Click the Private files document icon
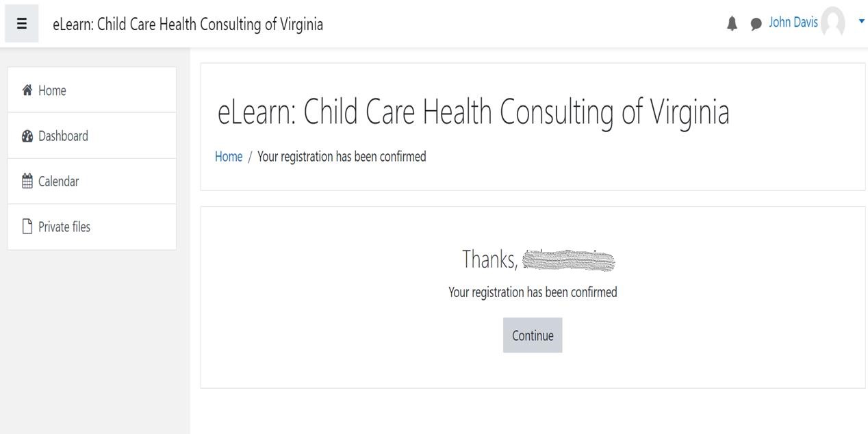The image size is (868, 434). [x=27, y=226]
